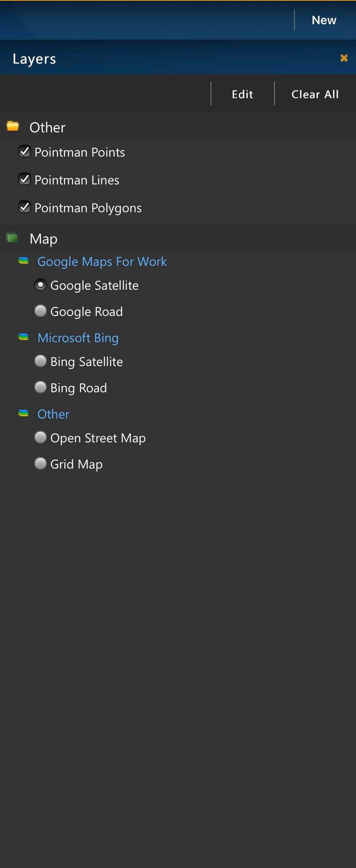Click the Google Maps For Work layers icon
The width and height of the screenshot is (356, 868).
[x=23, y=261]
